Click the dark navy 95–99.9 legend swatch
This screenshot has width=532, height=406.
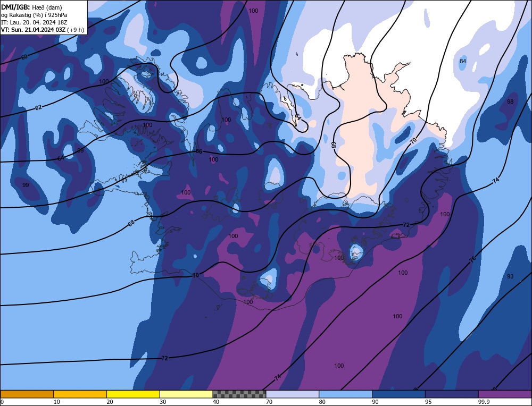click(452, 394)
